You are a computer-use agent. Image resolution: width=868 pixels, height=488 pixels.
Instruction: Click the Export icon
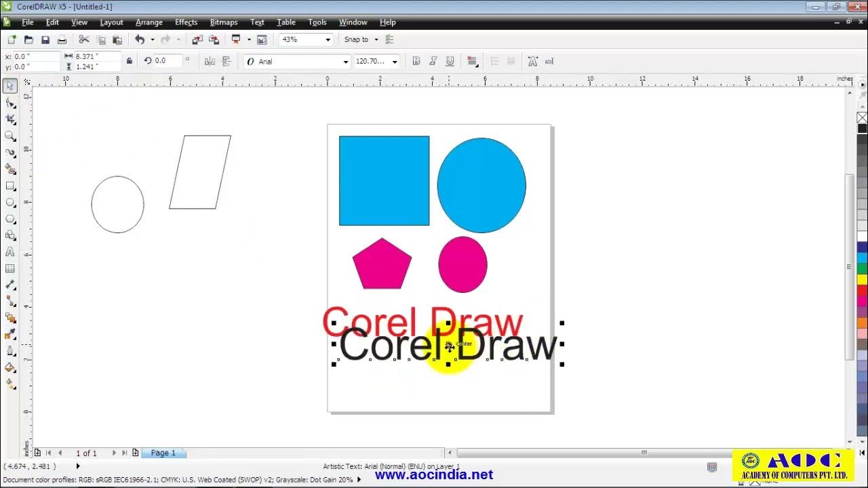point(214,40)
